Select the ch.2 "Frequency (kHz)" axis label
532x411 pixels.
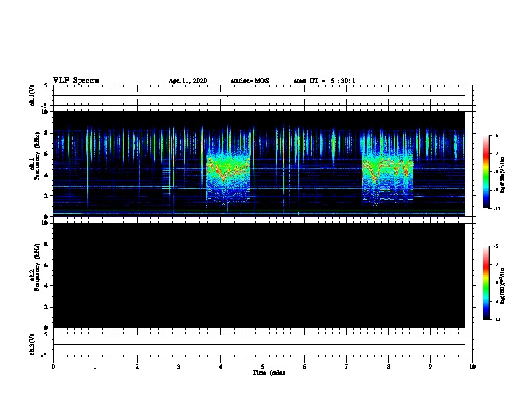[37, 267]
